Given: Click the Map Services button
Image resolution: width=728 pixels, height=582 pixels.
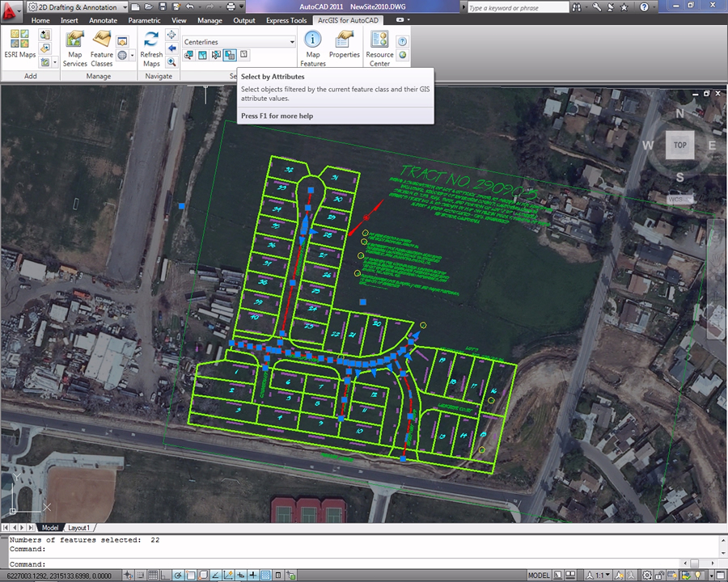Looking at the screenshot, I should click(74, 48).
